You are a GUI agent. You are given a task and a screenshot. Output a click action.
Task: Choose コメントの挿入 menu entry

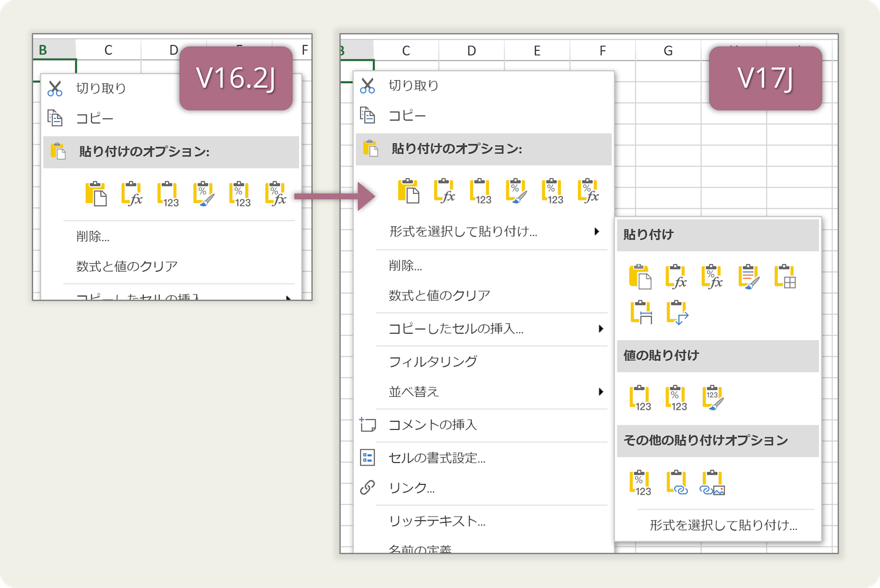[433, 425]
